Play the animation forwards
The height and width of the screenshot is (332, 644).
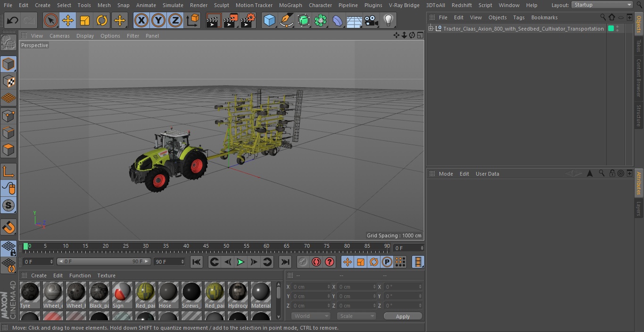pyautogui.click(x=240, y=262)
